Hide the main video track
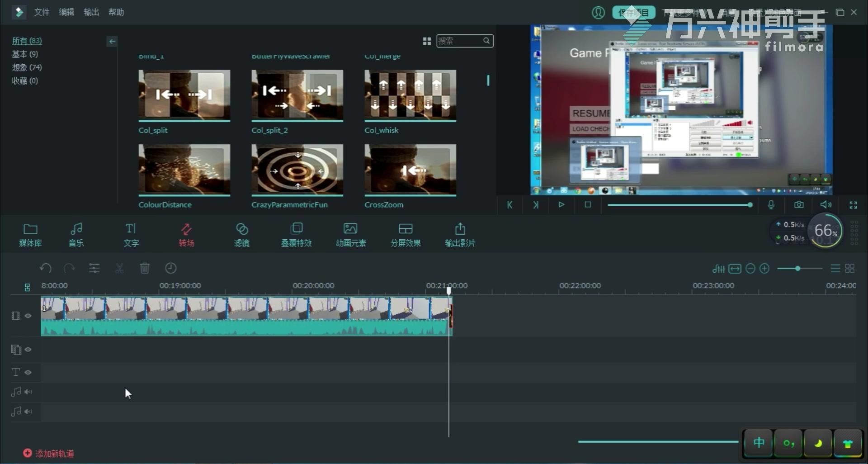 point(28,316)
